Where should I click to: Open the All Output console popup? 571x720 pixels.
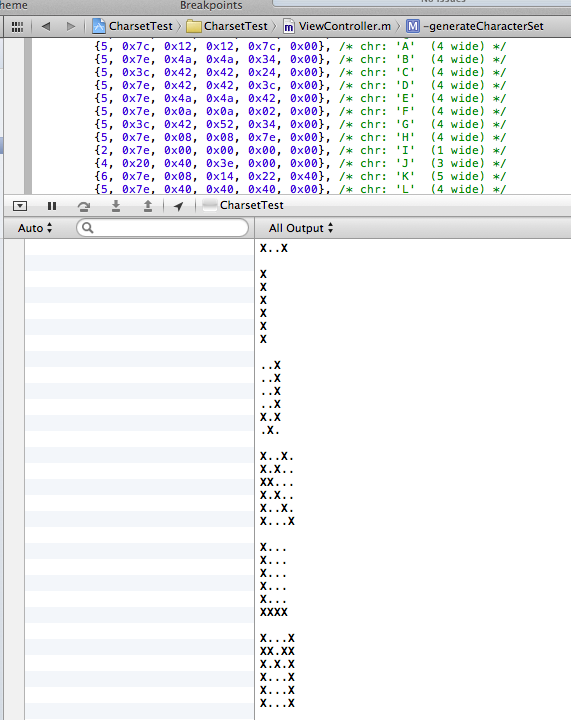[x=301, y=228]
